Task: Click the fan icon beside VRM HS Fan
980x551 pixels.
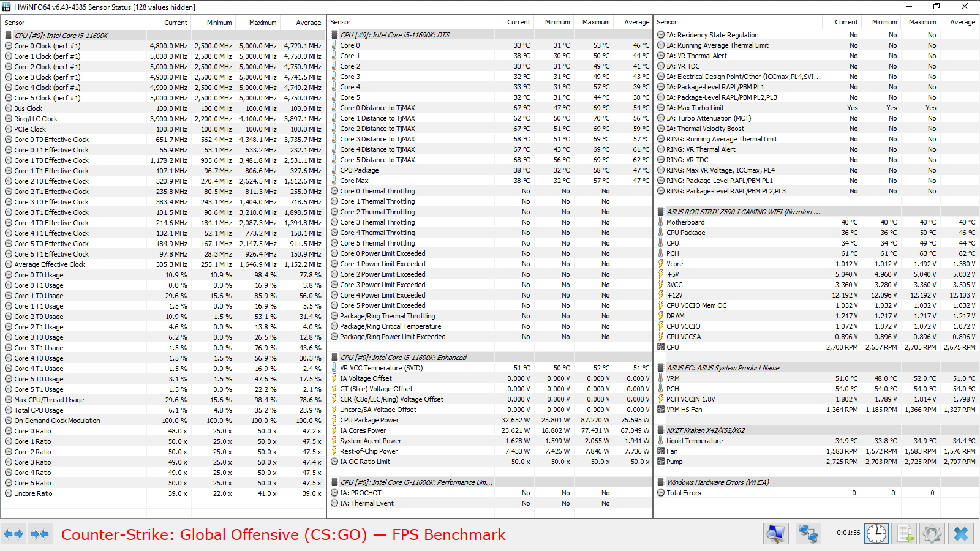Action: click(x=661, y=410)
